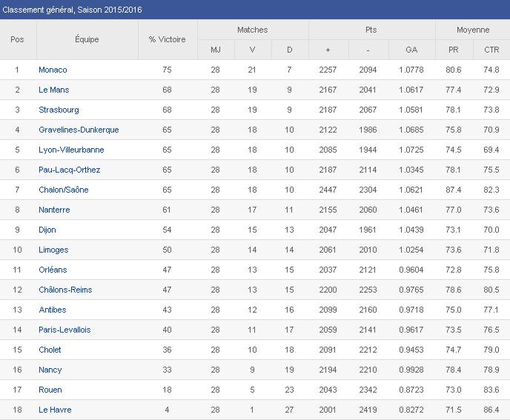
Task: Click the % Victoire column header
Action: coord(168,39)
